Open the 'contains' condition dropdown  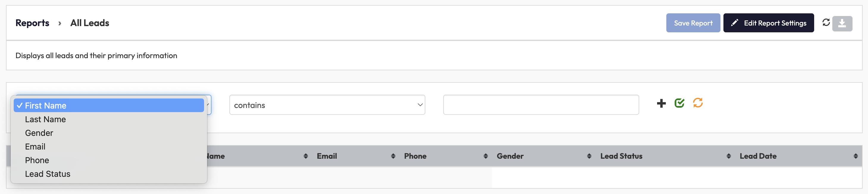click(x=327, y=105)
